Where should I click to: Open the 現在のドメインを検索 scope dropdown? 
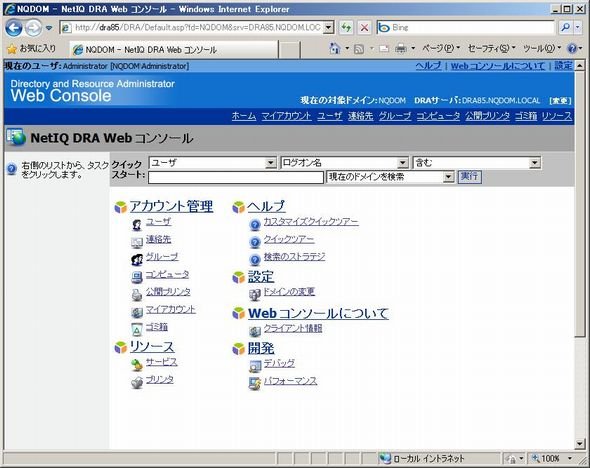point(448,177)
